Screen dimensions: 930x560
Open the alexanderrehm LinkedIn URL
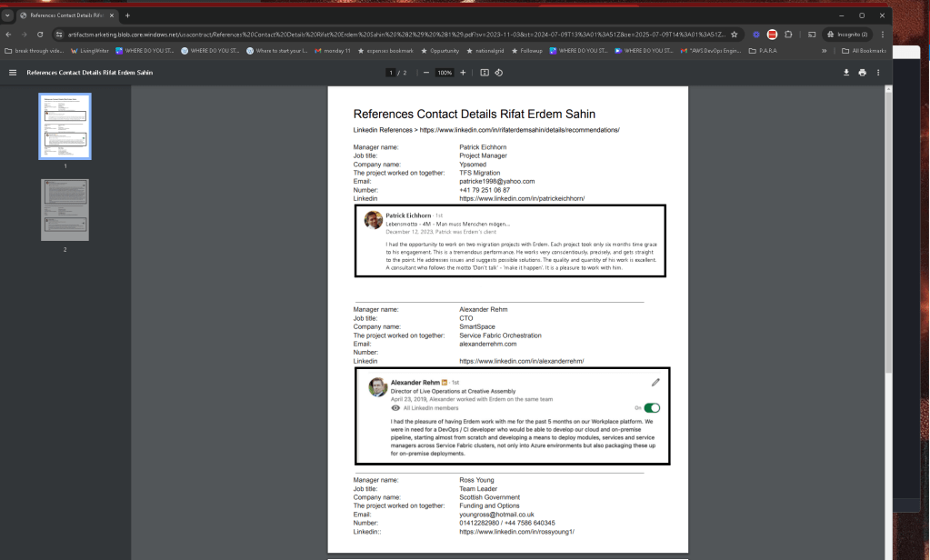(x=521, y=361)
